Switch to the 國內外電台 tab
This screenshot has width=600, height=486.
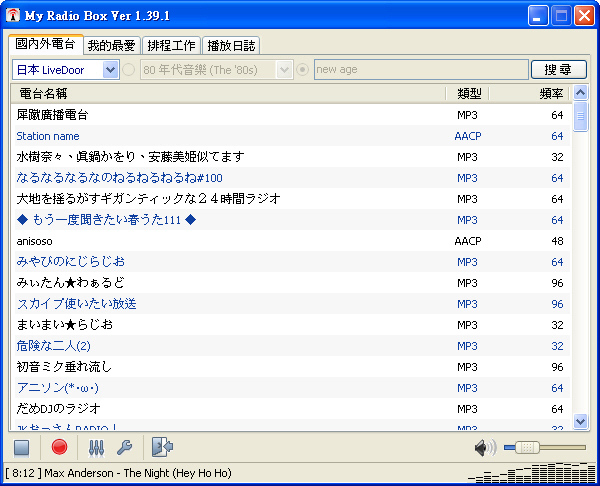pyautogui.click(x=46, y=44)
